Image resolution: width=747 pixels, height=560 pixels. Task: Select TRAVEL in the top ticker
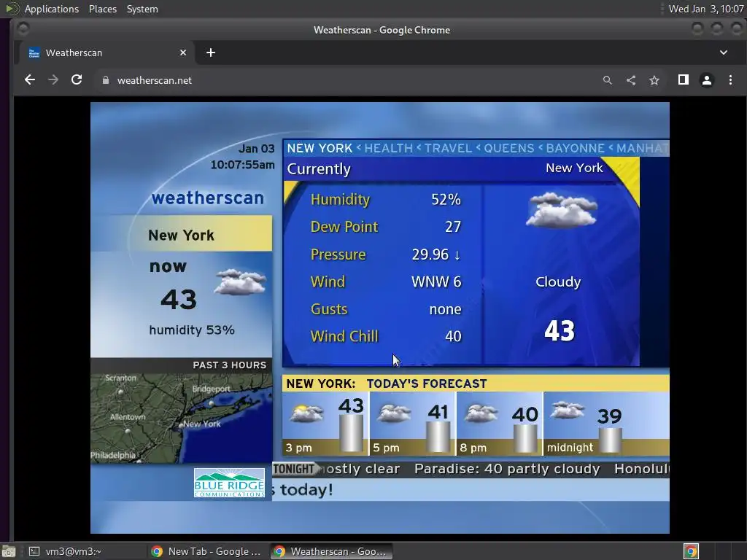(448, 148)
